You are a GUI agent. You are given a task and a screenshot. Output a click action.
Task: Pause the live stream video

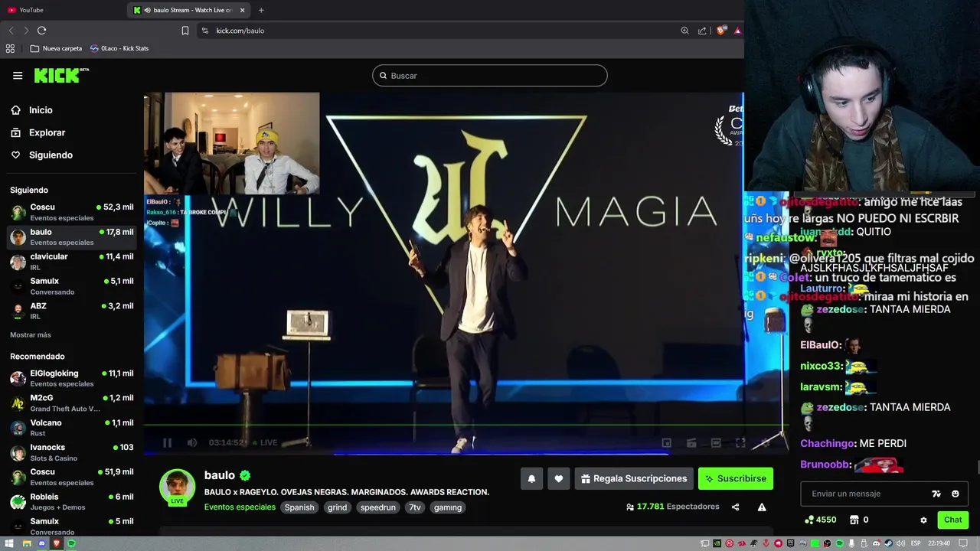(x=167, y=442)
